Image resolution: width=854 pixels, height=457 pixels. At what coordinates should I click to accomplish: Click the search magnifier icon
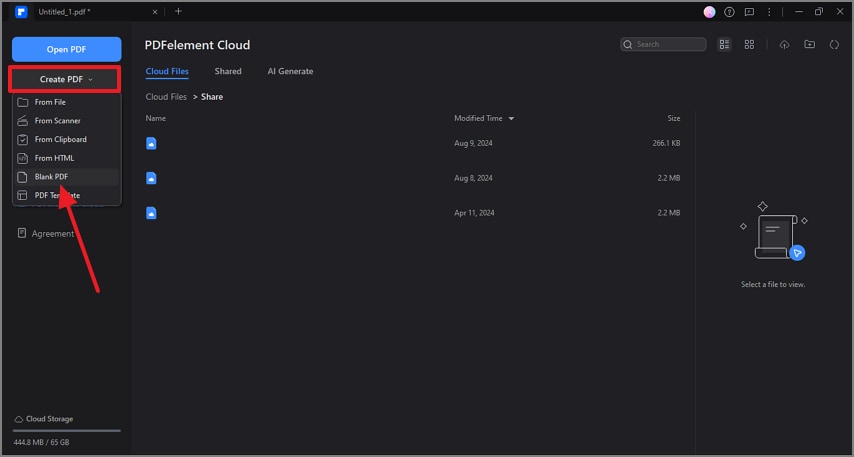(x=628, y=44)
